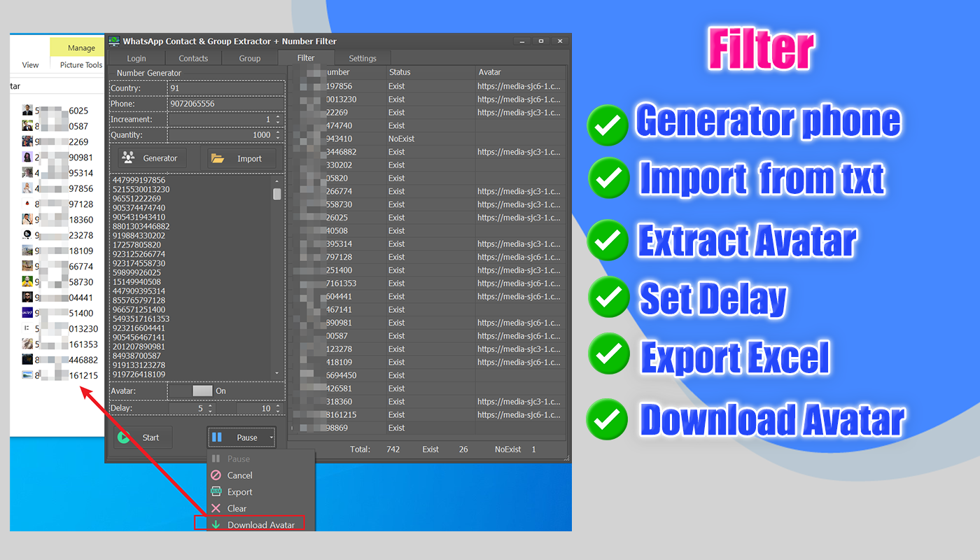Select the Explorer file ending 0587

click(56, 126)
